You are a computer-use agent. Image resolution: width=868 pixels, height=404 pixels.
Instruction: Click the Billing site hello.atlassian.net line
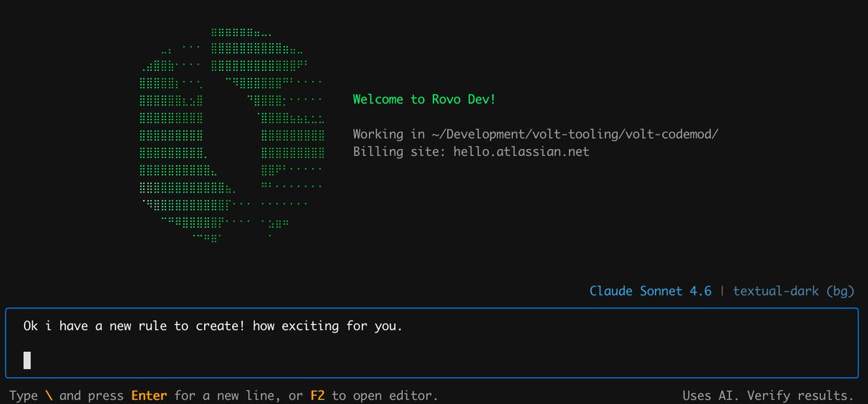coord(471,152)
